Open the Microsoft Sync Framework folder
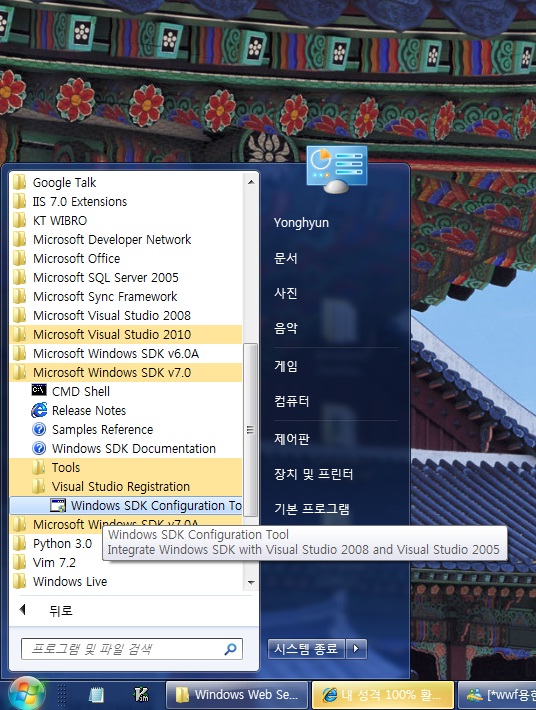Viewport: 536px width, 710px height. [126, 297]
